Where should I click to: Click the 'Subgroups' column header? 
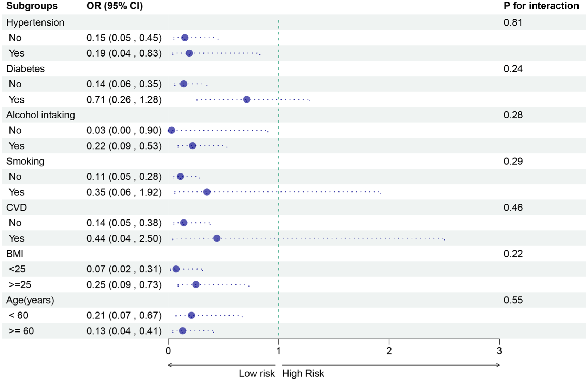[32, 6]
